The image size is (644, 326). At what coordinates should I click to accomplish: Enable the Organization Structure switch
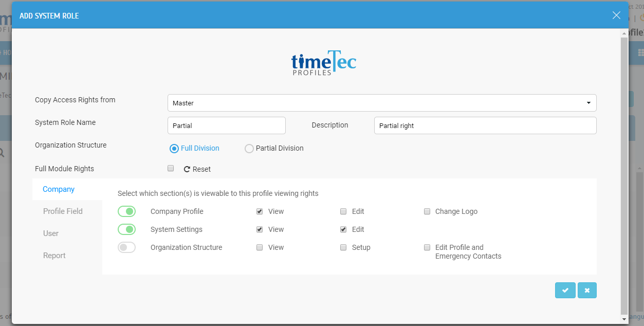coord(126,247)
